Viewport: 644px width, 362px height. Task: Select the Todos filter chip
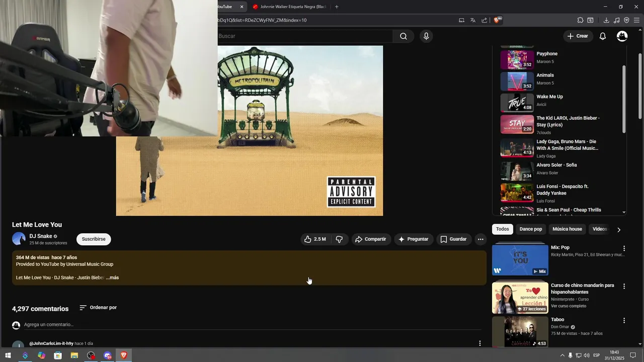[x=502, y=229]
